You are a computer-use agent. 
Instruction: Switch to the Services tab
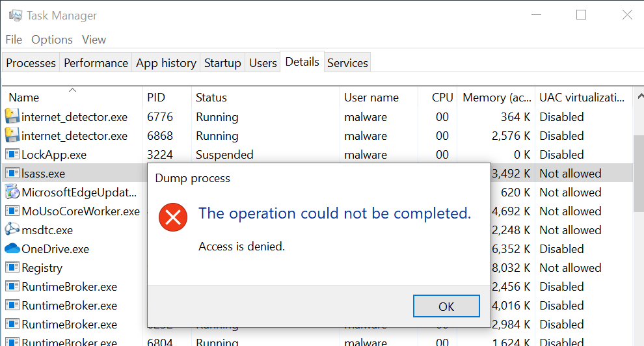click(347, 63)
